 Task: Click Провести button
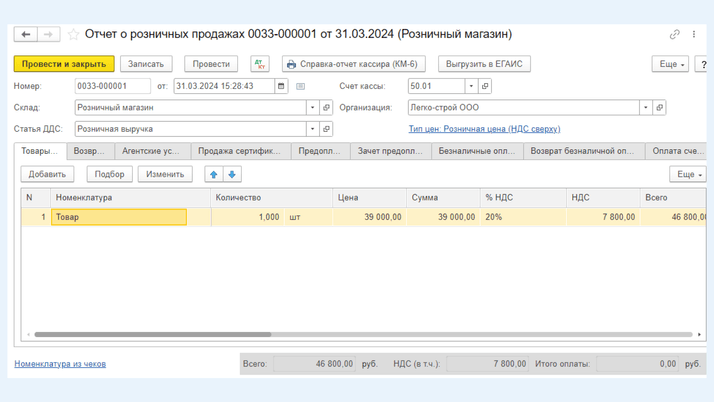tap(211, 64)
